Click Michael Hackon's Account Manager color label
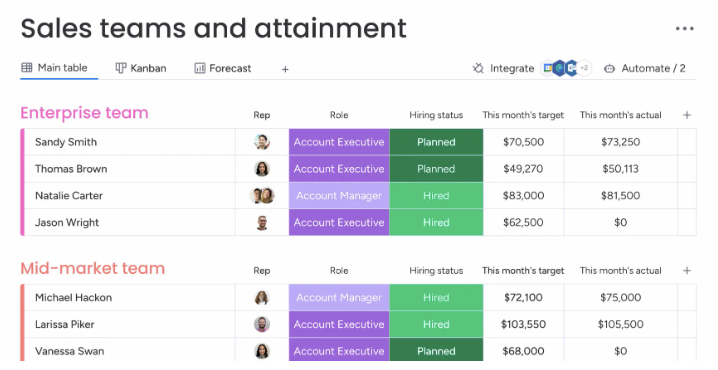 click(x=339, y=298)
